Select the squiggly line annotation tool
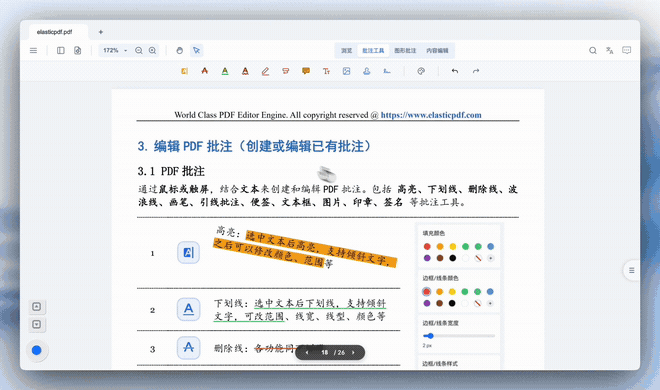660x390 pixels. 245,71
